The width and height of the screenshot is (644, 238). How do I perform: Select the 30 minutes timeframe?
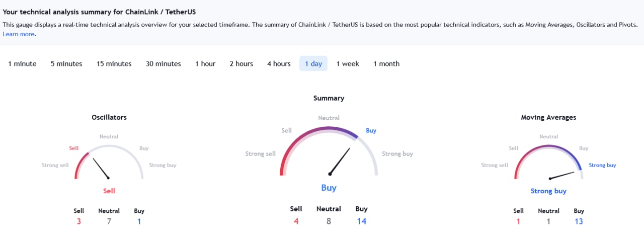164,64
